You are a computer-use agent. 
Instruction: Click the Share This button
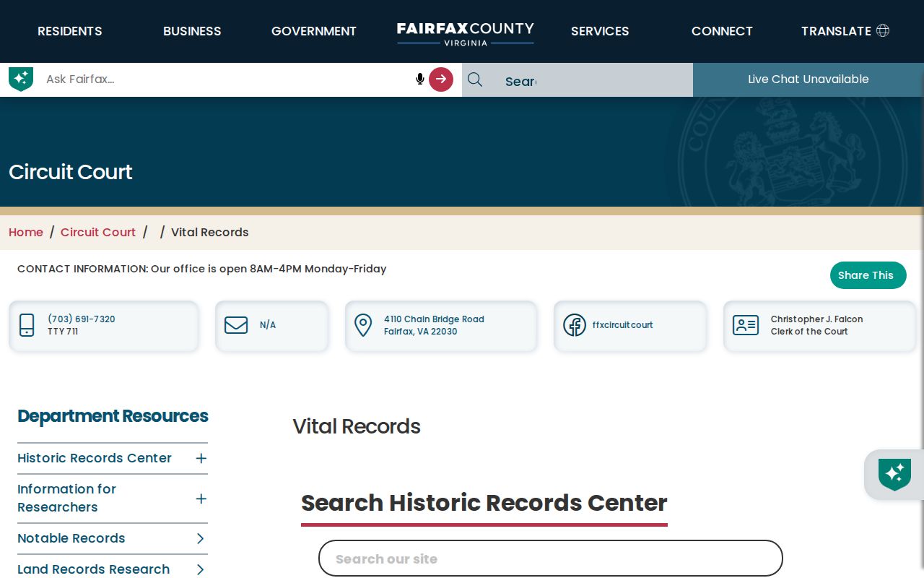(868, 275)
